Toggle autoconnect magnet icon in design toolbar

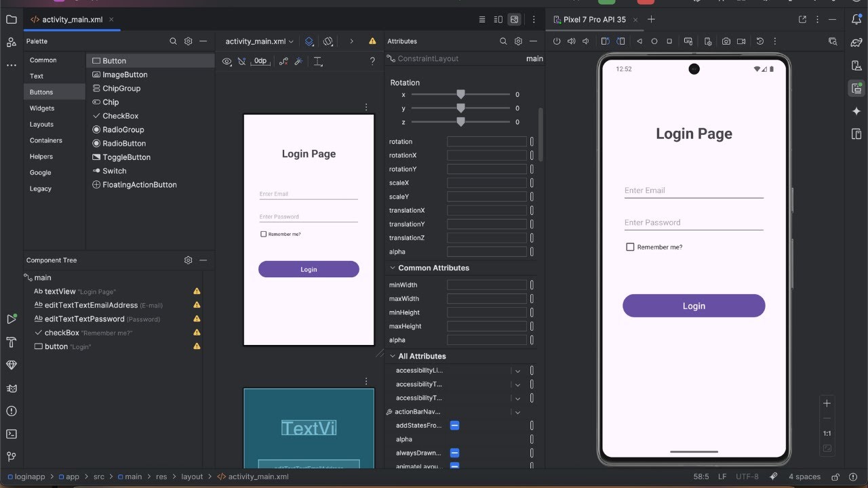coord(242,61)
